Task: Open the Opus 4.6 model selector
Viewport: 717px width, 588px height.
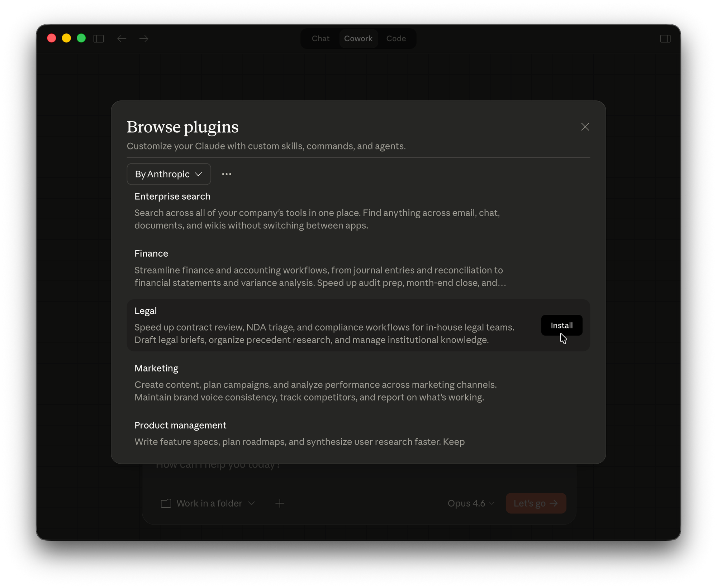Action: [x=470, y=503]
